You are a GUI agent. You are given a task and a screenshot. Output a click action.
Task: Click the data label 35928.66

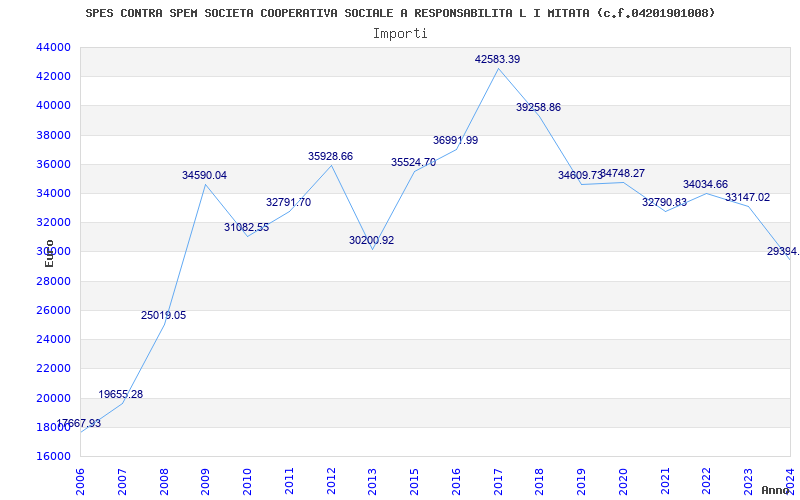click(x=330, y=157)
